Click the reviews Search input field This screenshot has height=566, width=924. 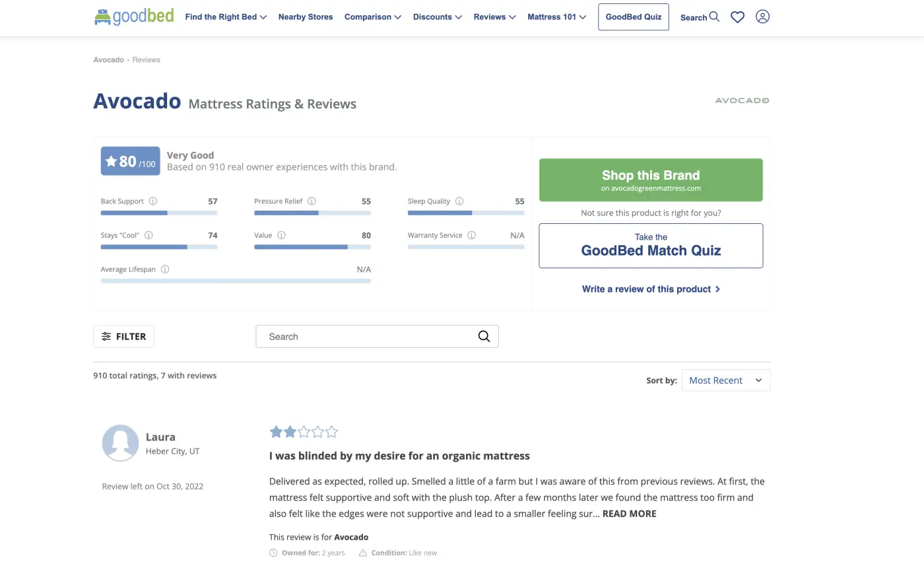click(x=377, y=336)
